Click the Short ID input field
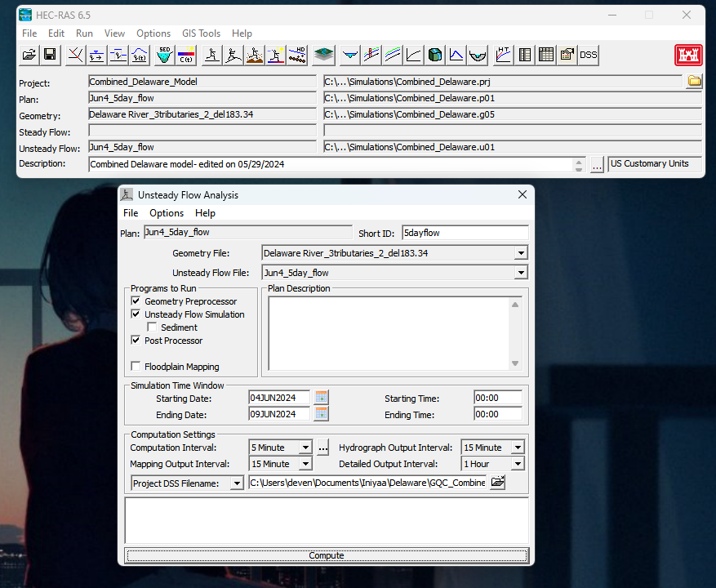 click(465, 233)
